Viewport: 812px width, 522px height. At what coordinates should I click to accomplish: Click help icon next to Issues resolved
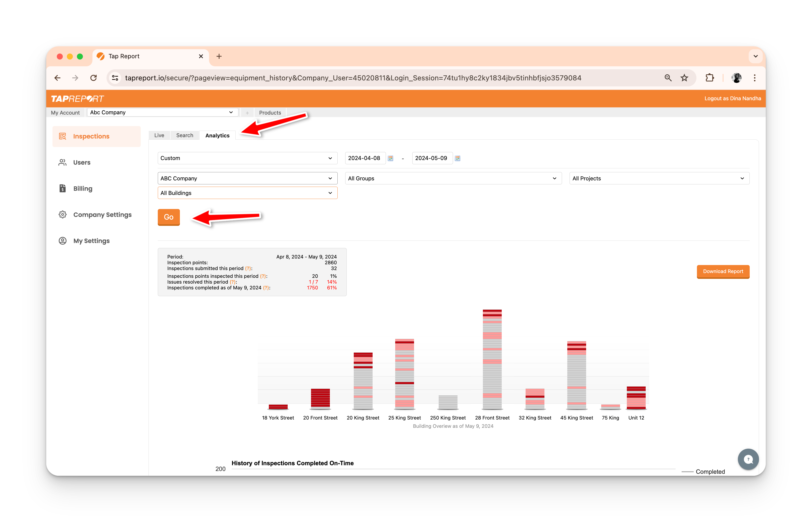point(232,282)
